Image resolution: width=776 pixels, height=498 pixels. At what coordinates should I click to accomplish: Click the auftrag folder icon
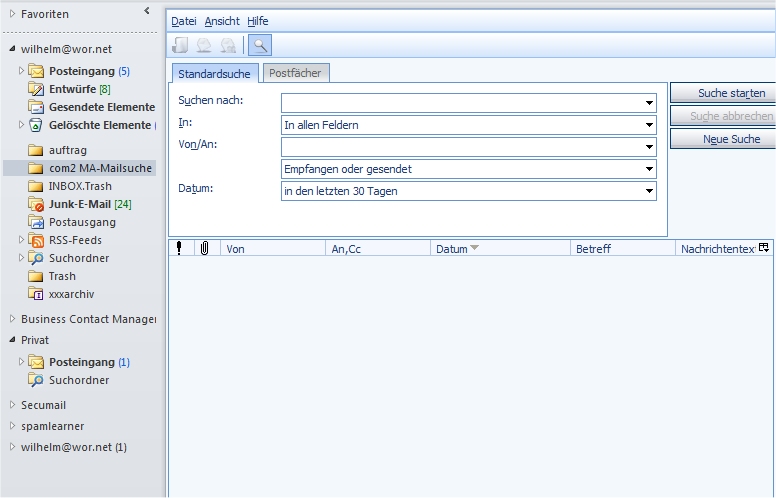(x=36, y=150)
